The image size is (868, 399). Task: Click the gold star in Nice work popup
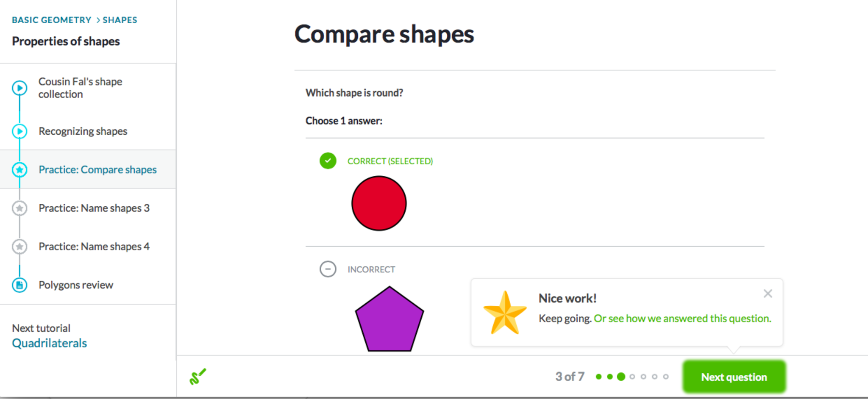click(505, 313)
